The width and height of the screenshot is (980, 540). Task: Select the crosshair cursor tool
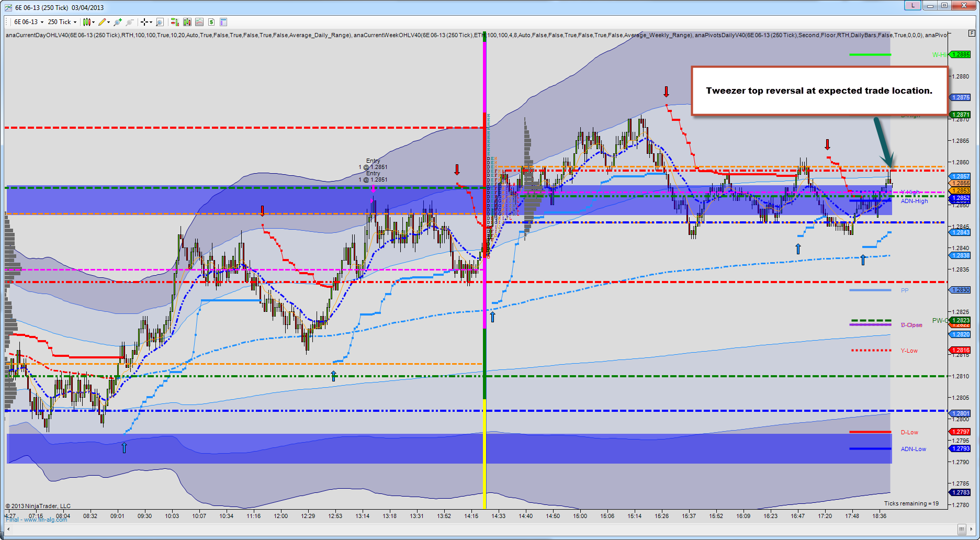[x=144, y=22]
